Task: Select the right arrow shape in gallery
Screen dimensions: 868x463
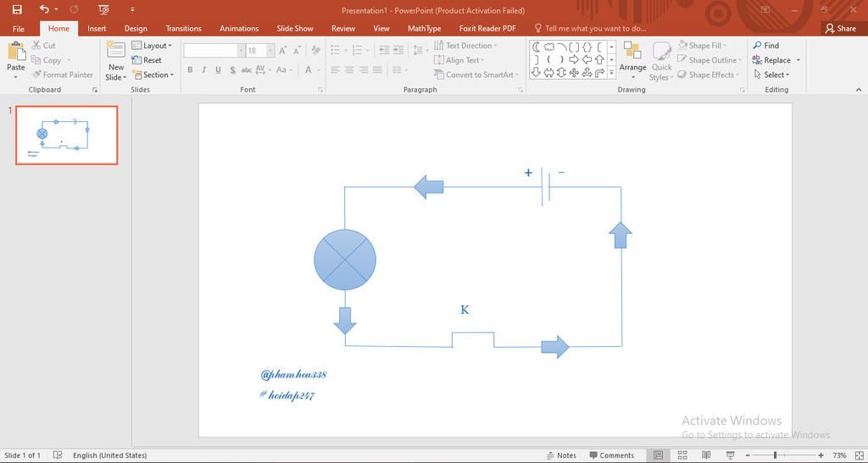Action: pos(574,59)
